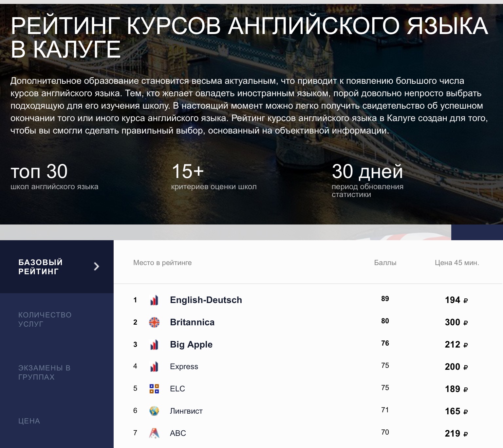Open the ELC school link
The height and width of the screenshot is (448, 503).
[177, 389]
